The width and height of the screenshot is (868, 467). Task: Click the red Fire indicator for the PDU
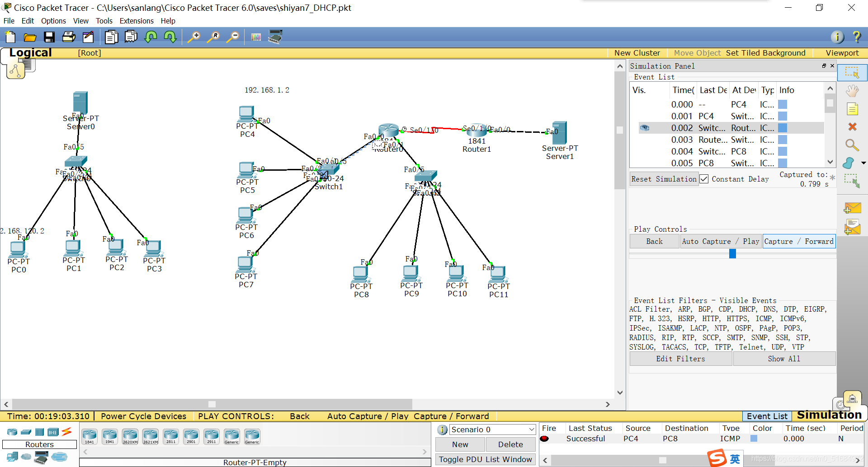(x=545, y=439)
